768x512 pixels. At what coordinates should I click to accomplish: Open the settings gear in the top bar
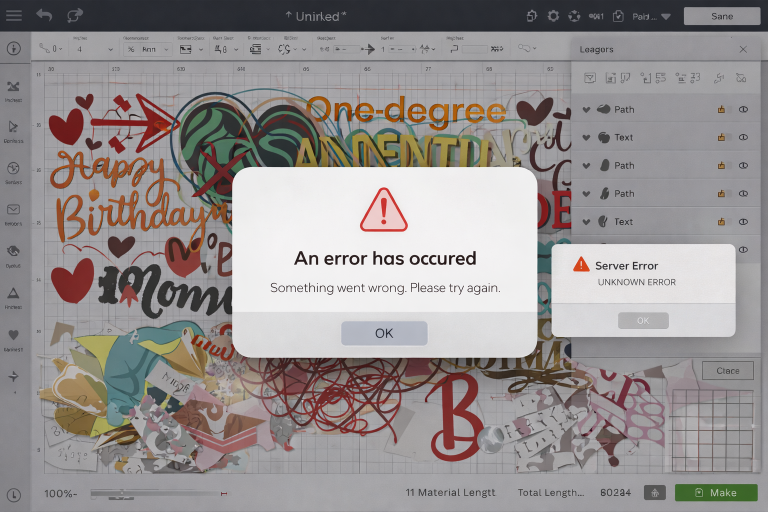tap(553, 16)
